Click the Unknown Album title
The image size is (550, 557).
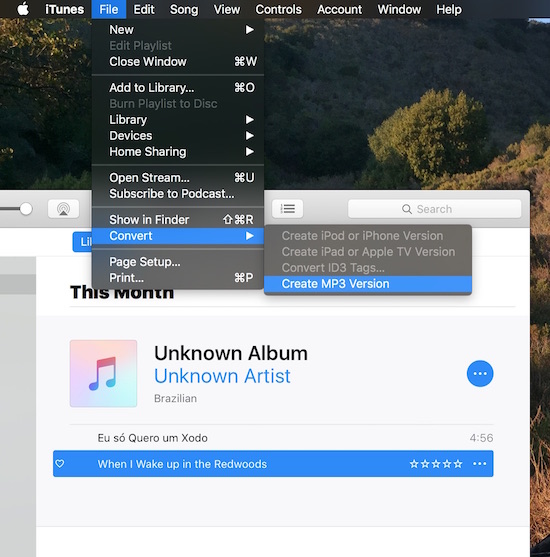point(231,353)
